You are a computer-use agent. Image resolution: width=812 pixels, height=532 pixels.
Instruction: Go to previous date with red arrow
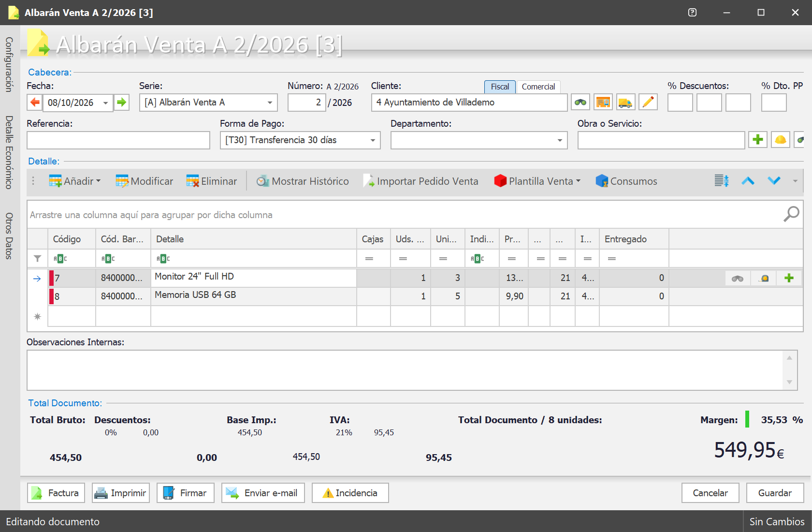pos(35,103)
